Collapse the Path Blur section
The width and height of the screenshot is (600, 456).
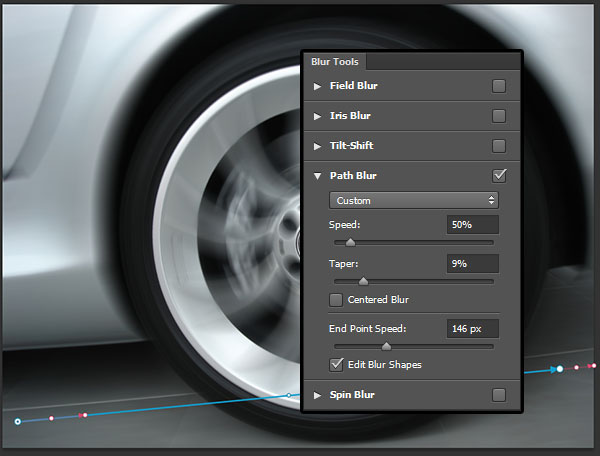click(318, 176)
